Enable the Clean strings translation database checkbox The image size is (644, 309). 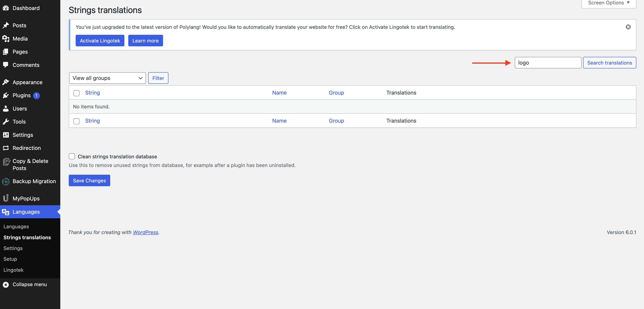[x=72, y=156]
